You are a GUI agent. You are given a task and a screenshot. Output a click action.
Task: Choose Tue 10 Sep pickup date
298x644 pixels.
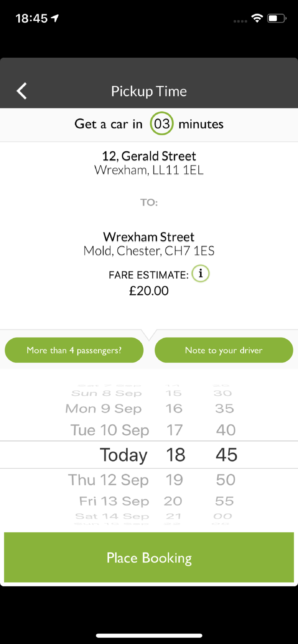110,430
